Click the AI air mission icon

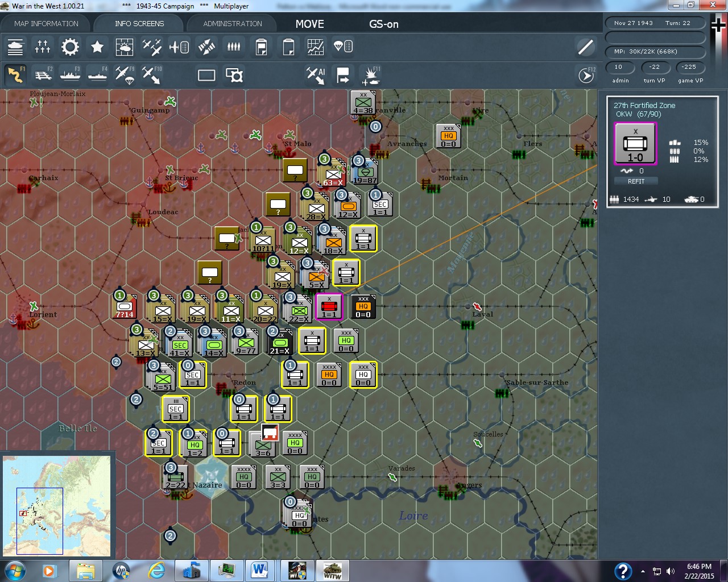click(x=316, y=75)
